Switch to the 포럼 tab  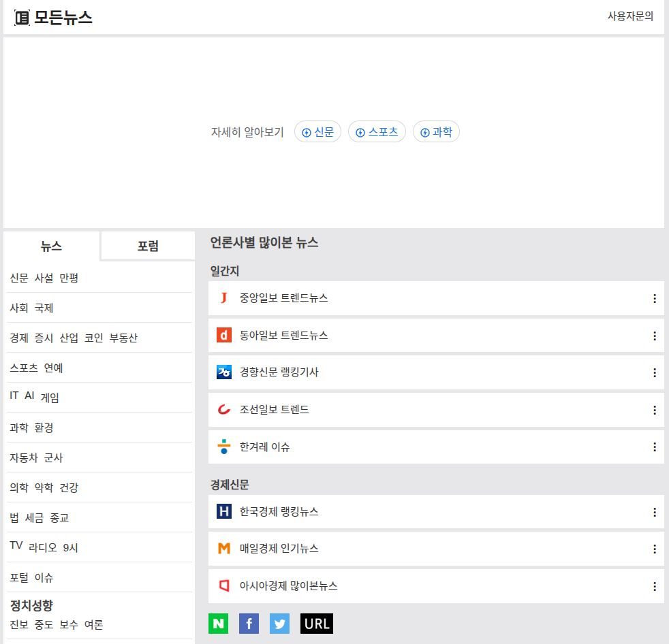tap(146, 246)
